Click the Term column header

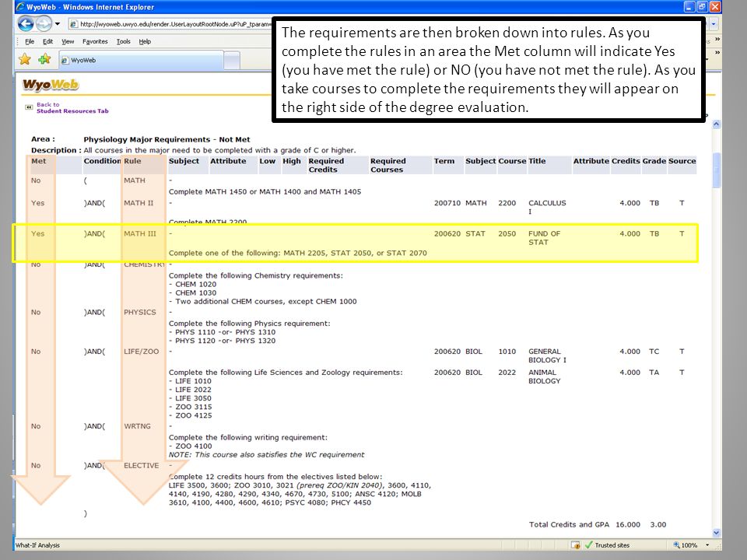click(444, 161)
